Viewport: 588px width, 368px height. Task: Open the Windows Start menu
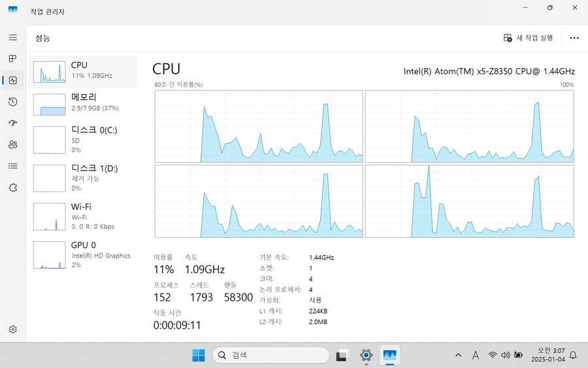[199, 355]
